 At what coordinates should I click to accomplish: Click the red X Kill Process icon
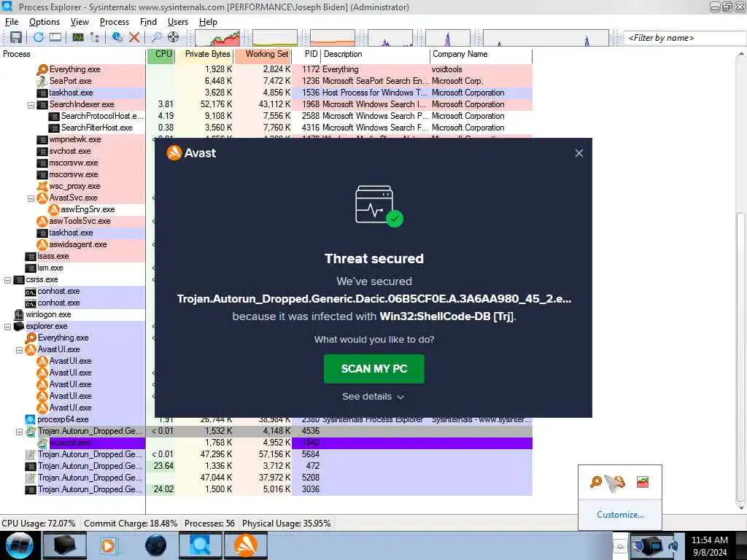pos(134,37)
